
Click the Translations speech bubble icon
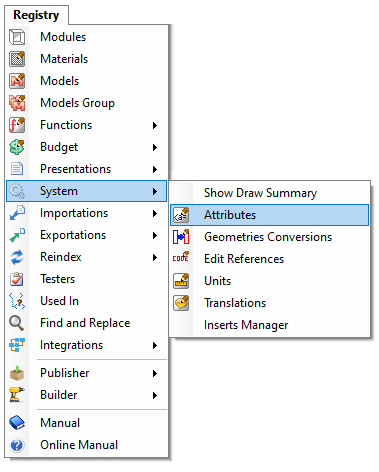click(181, 303)
